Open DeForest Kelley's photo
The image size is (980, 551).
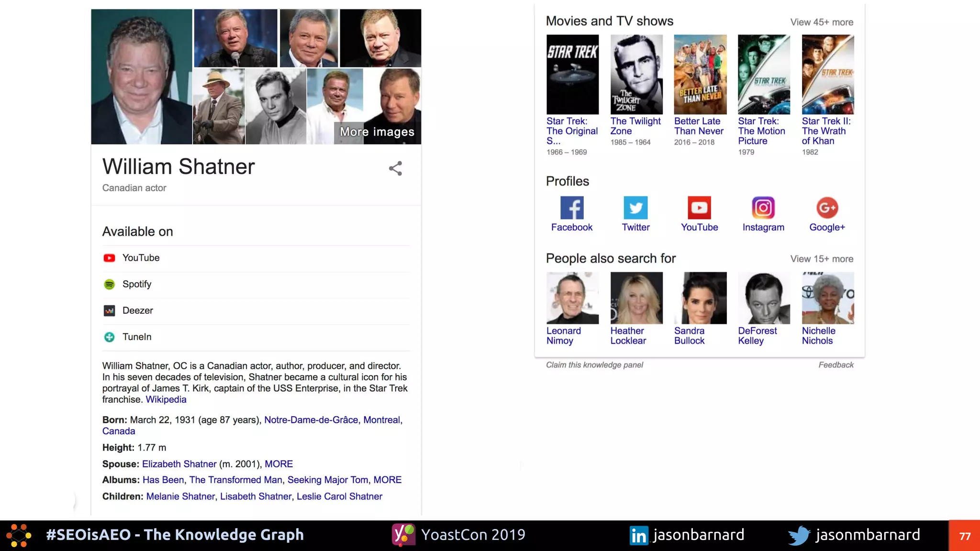click(764, 298)
